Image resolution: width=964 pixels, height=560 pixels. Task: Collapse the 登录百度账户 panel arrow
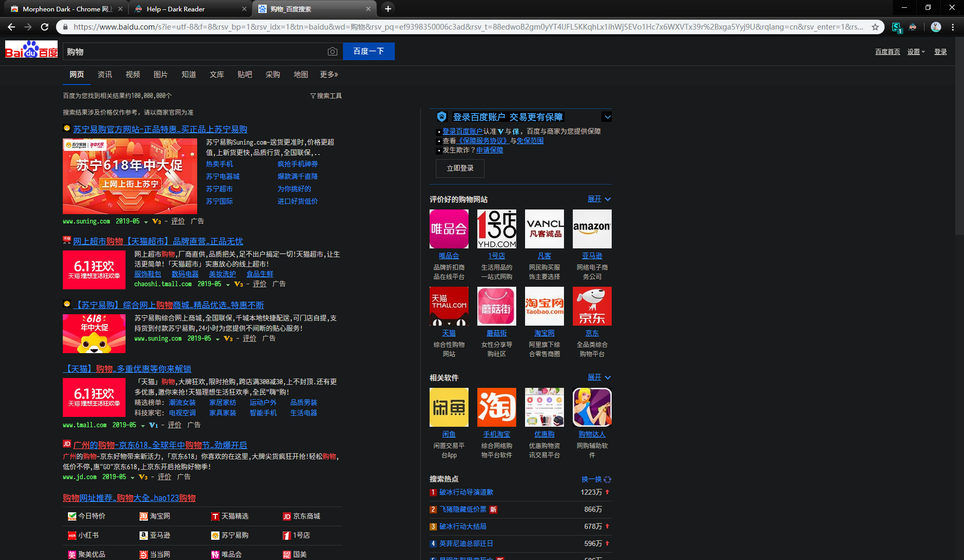tap(607, 117)
